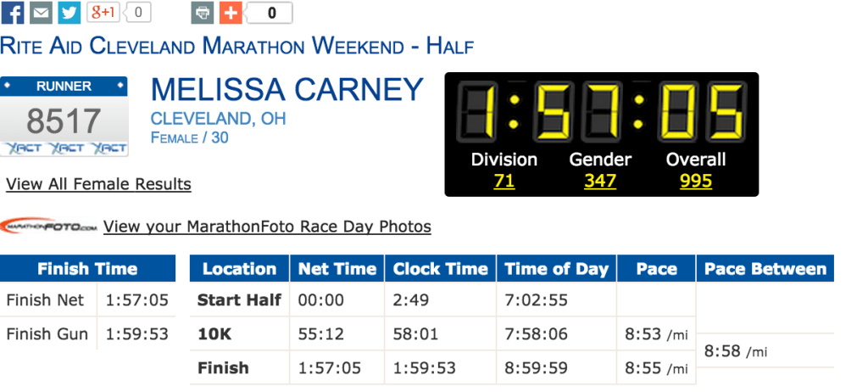The height and width of the screenshot is (392, 868).
Task: Click the Gender rank 347 link
Action: 600,181
